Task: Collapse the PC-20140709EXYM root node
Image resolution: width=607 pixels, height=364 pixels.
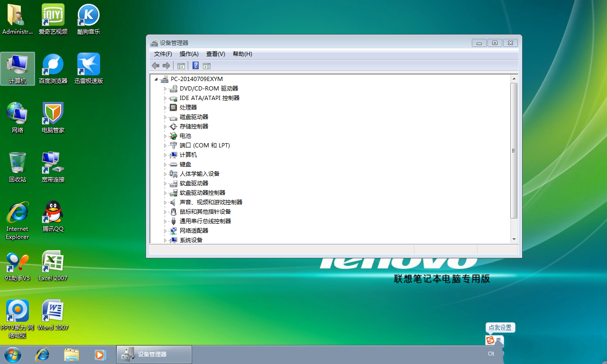Action: pos(156,79)
